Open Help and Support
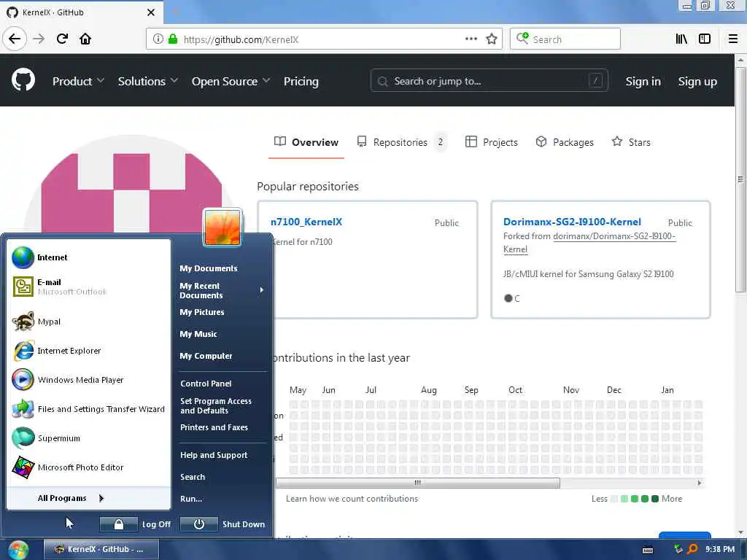The width and height of the screenshot is (747, 560). (x=214, y=455)
